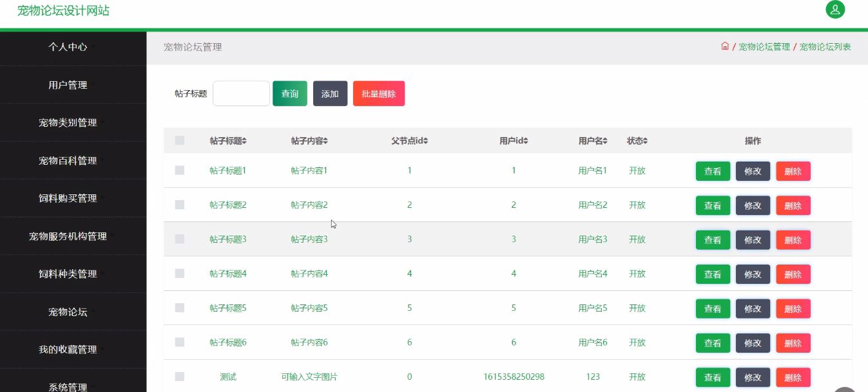Expand 我的收藏管理 sidebar menu
Image resolution: width=868 pixels, height=392 pixels.
coord(73,350)
